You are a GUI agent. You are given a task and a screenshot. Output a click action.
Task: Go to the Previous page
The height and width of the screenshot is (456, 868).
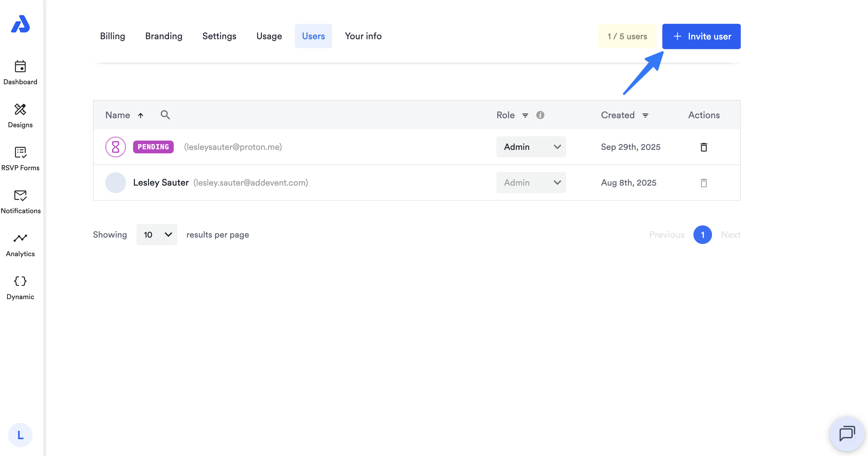(x=667, y=235)
